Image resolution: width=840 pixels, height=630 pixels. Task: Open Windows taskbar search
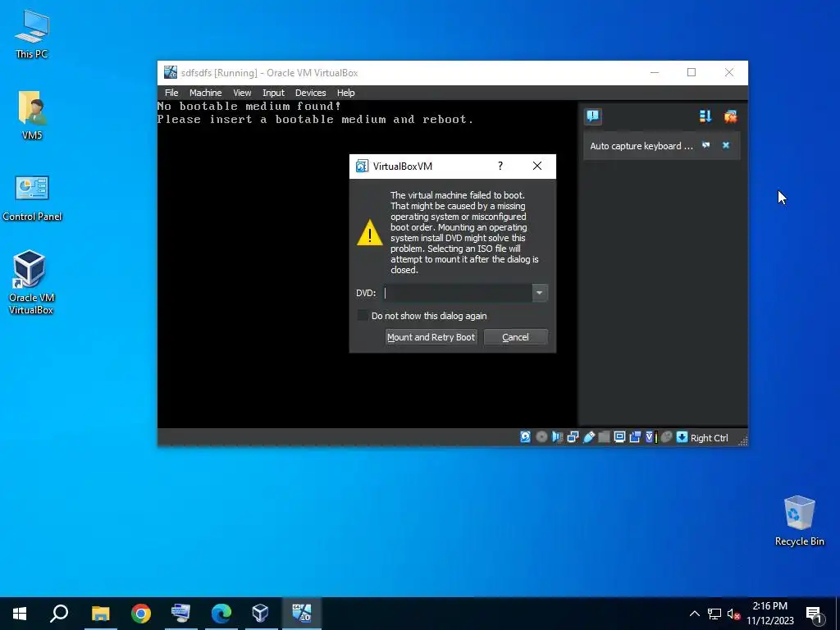click(59, 614)
